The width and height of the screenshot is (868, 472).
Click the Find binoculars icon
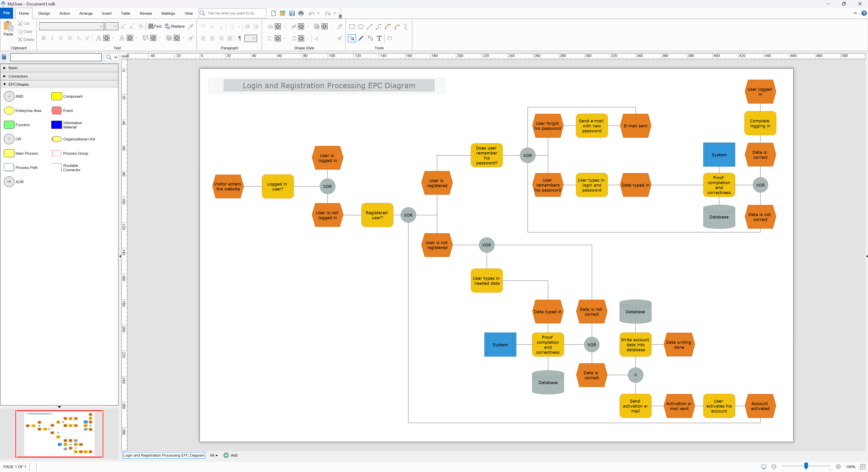click(151, 26)
